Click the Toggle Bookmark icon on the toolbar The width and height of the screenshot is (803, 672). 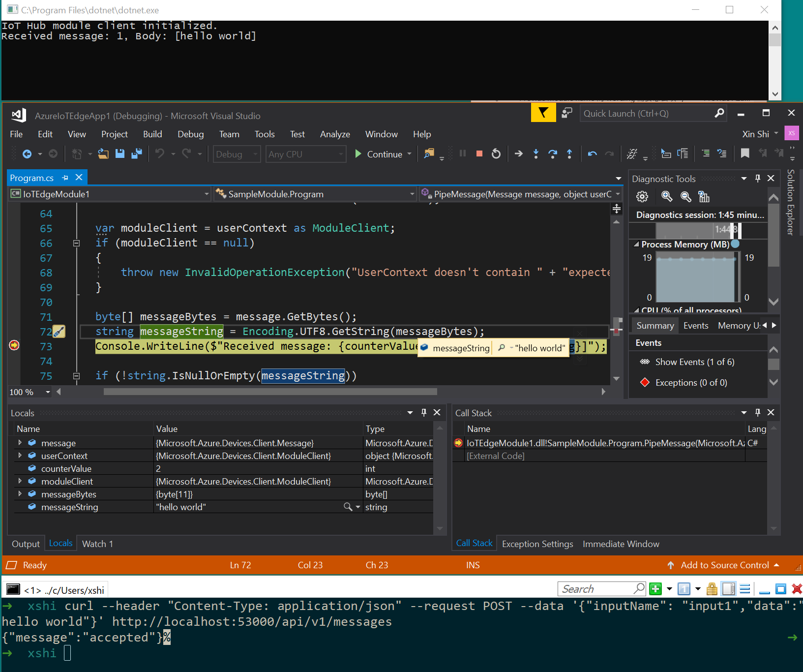point(744,153)
